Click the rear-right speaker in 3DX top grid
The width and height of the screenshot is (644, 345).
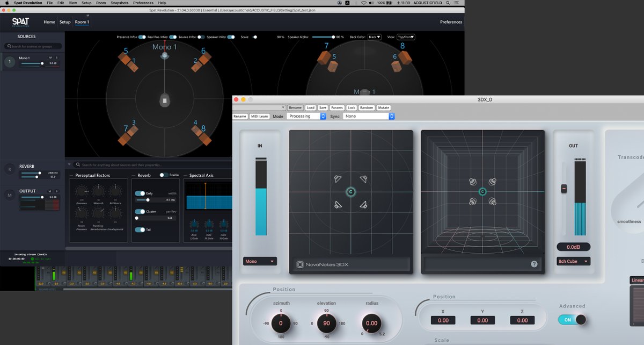click(x=363, y=204)
